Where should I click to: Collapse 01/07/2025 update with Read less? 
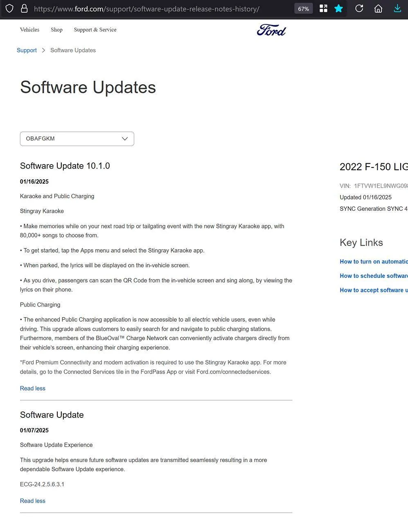(33, 501)
